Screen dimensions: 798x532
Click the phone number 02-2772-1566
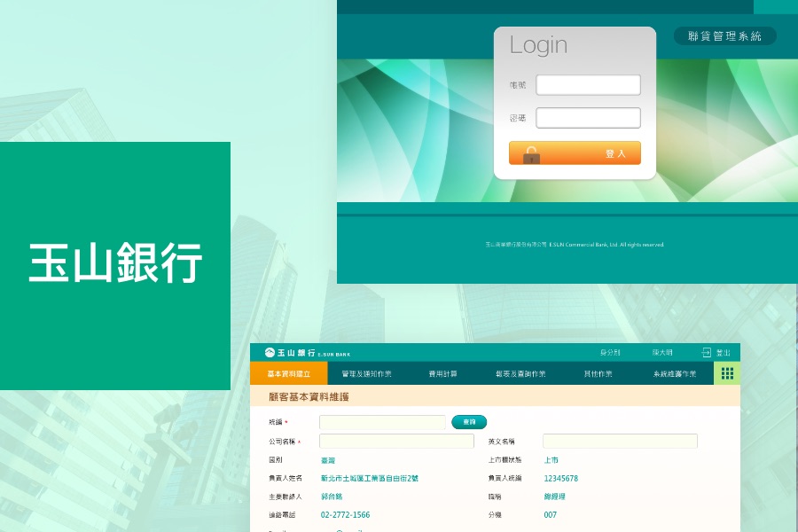pyautogui.click(x=345, y=514)
